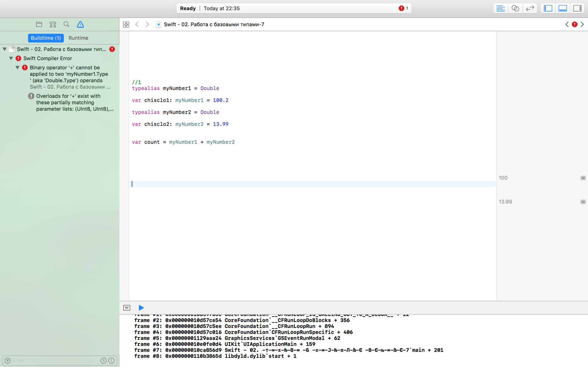Click the file path under the error message
The width and height of the screenshot is (588, 367).
point(70,87)
